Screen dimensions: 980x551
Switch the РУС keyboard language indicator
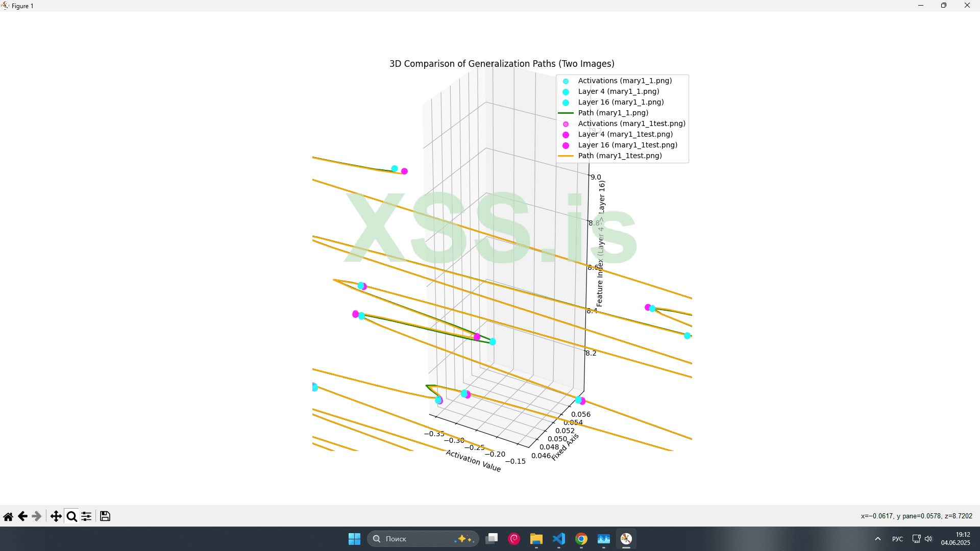(x=897, y=539)
